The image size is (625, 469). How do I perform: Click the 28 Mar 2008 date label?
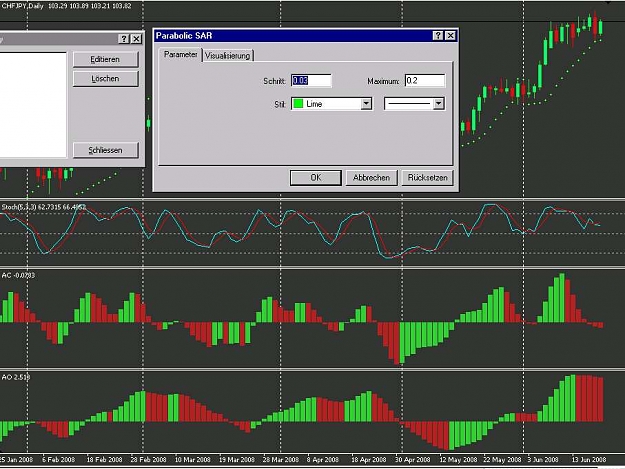click(x=281, y=459)
